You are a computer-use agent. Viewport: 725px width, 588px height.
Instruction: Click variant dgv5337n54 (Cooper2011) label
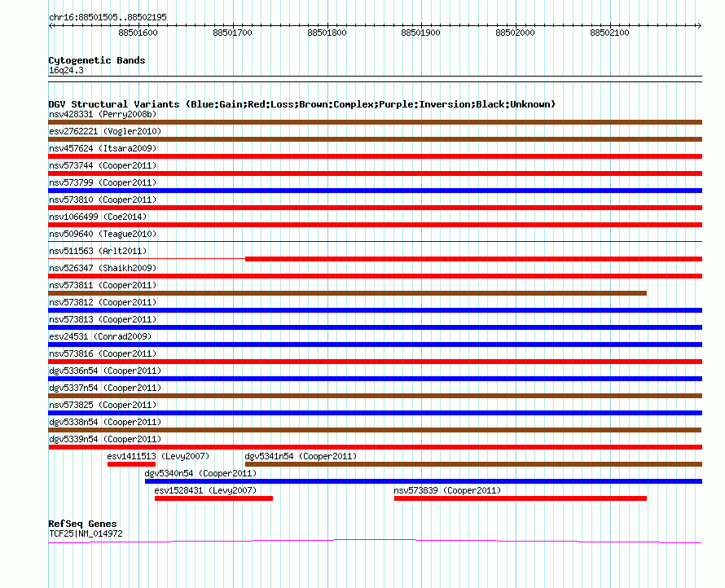click(x=105, y=388)
